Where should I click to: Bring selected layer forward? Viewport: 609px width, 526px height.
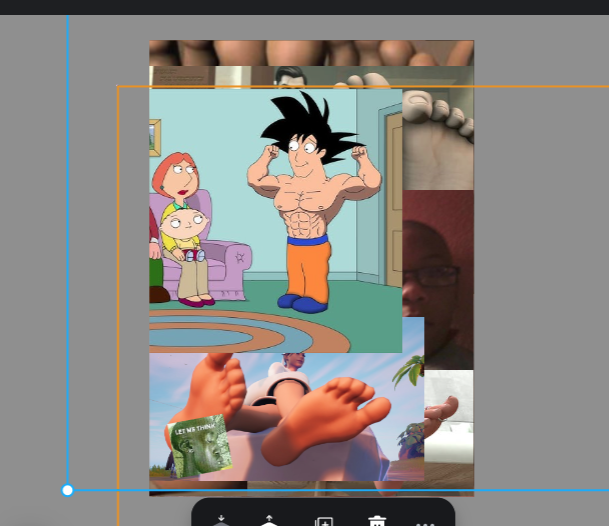coord(269,521)
